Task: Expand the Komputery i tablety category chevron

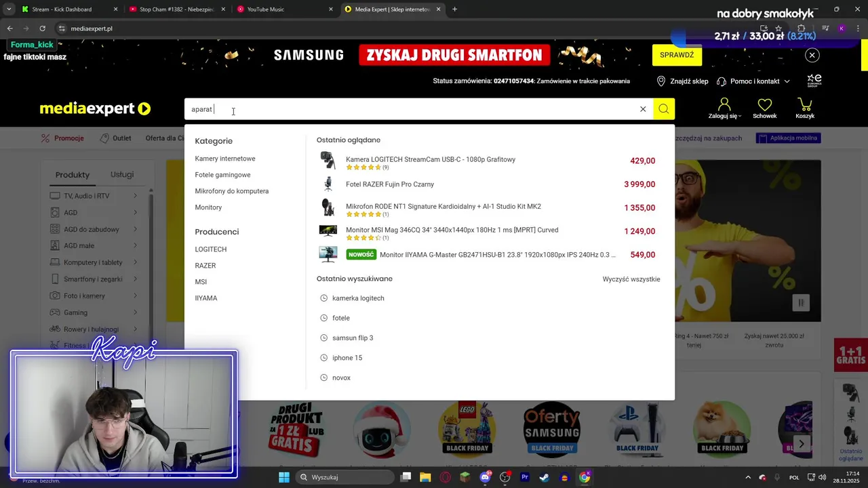Action: point(135,262)
